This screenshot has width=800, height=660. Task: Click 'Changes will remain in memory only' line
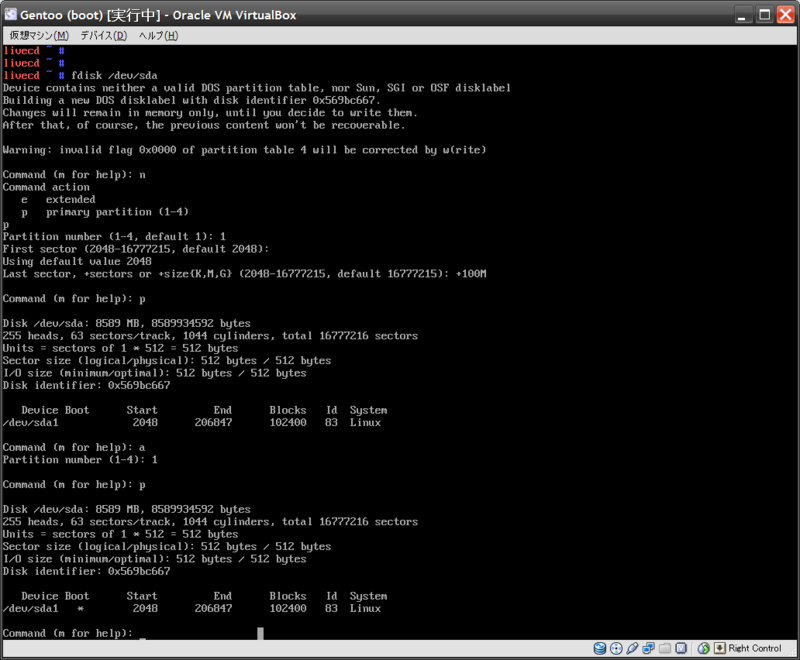pyautogui.click(x=210, y=113)
